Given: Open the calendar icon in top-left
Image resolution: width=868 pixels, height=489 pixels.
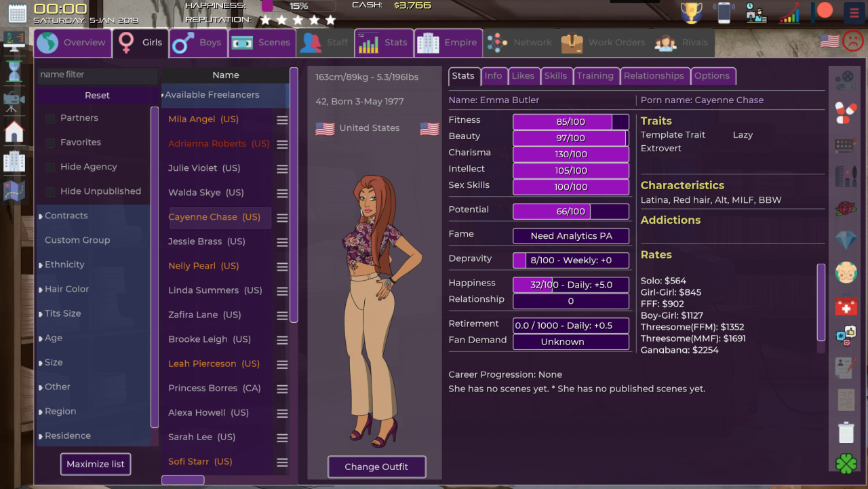Looking at the screenshot, I should coord(17,13).
